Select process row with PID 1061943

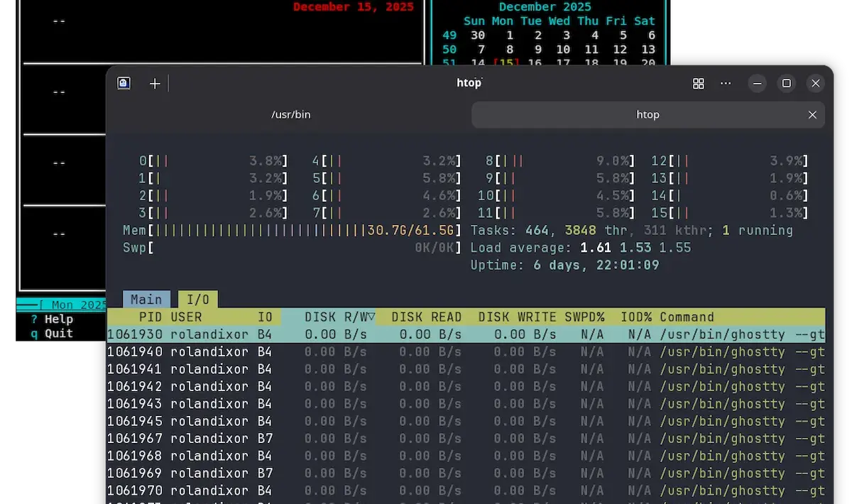pos(466,404)
